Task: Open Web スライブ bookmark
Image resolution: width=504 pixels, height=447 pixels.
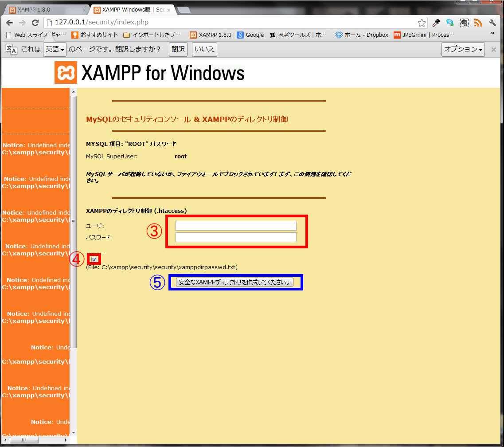Action: pos(35,35)
